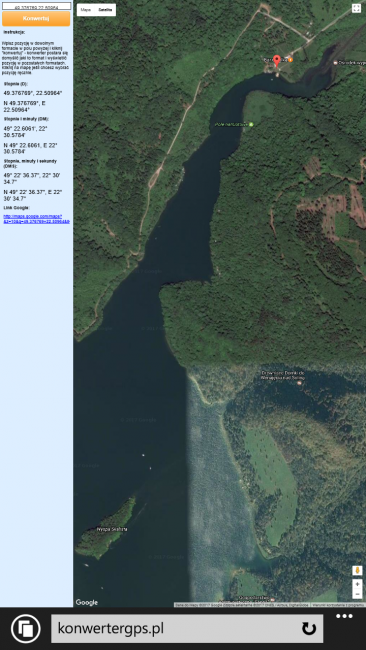Reload page with browser refresh icon
The height and width of the screenshot is (650, 366).
(308, 628)
